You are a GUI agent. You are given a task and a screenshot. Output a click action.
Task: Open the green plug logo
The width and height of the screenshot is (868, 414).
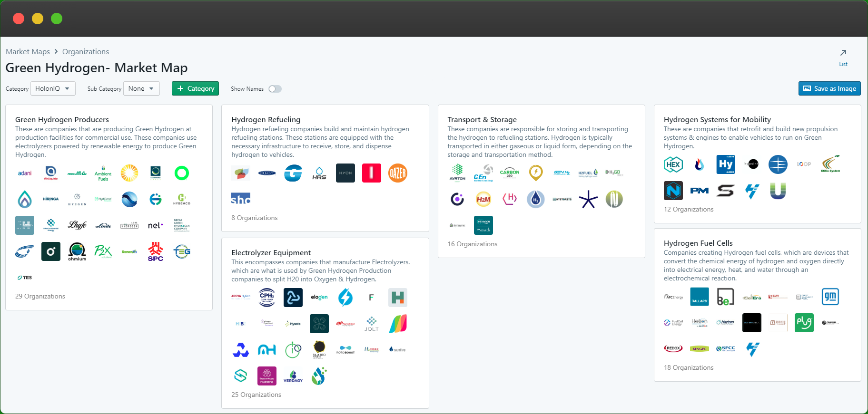click(804, 323)
